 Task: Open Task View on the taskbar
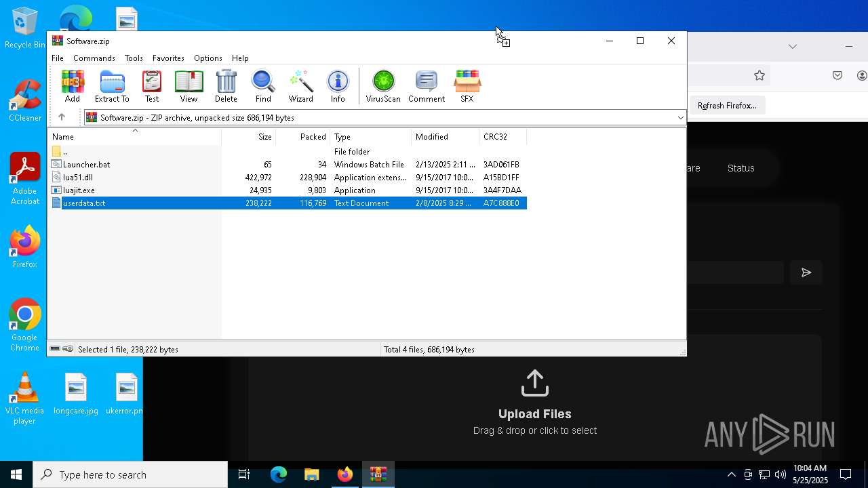point(244,474)
